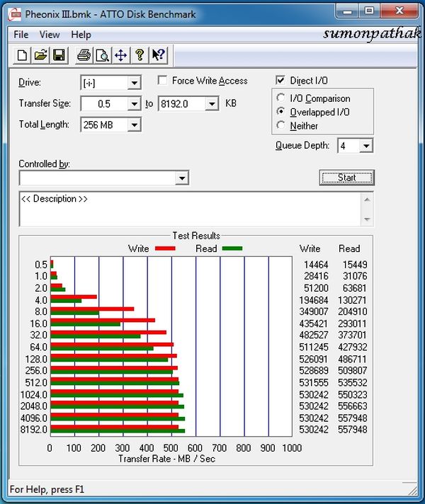
Task: Click the ATTO app icon in title bar
Action: (x=15, y=14)
